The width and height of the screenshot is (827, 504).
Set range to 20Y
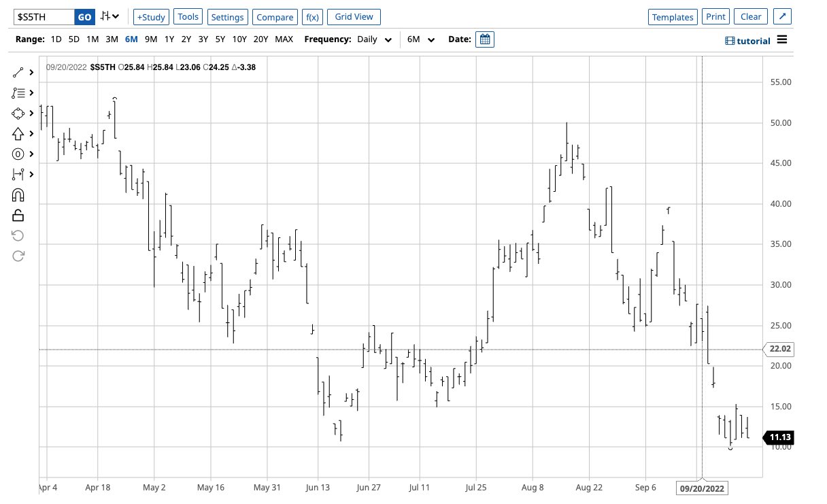(260, 39)
